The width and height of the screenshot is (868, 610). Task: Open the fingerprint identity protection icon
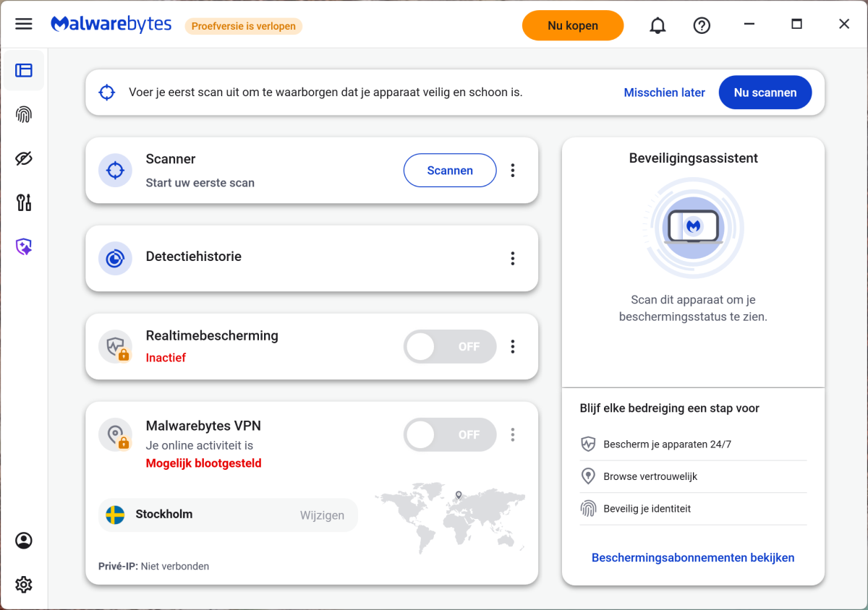point(24,114)
